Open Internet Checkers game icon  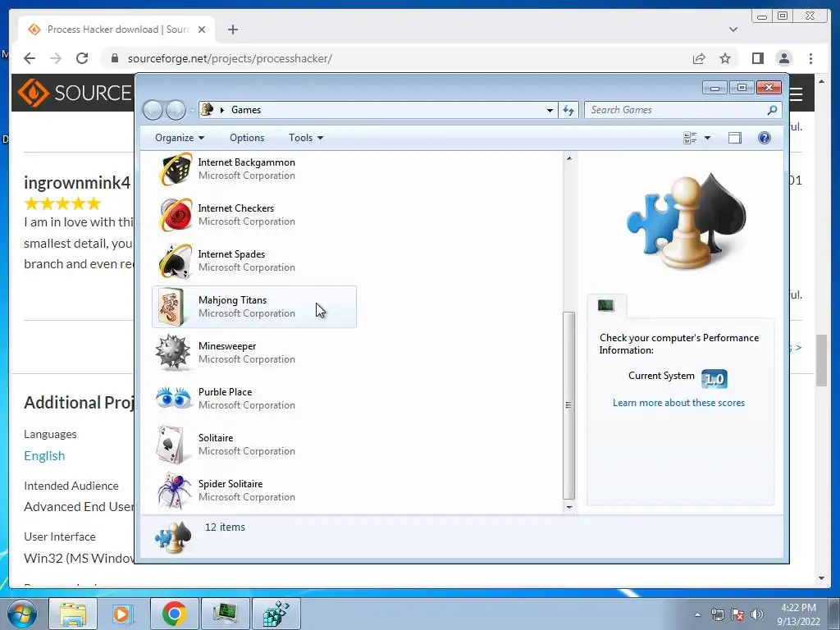tap(175, 215)
